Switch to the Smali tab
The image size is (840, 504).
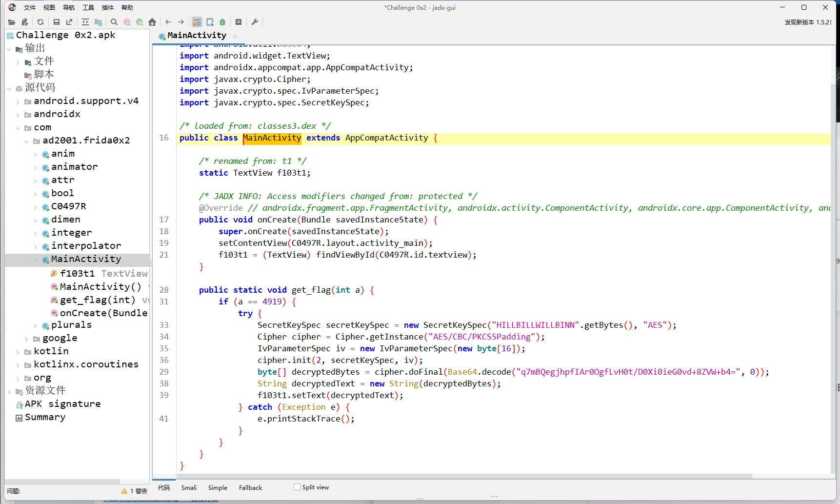(189, 487)
